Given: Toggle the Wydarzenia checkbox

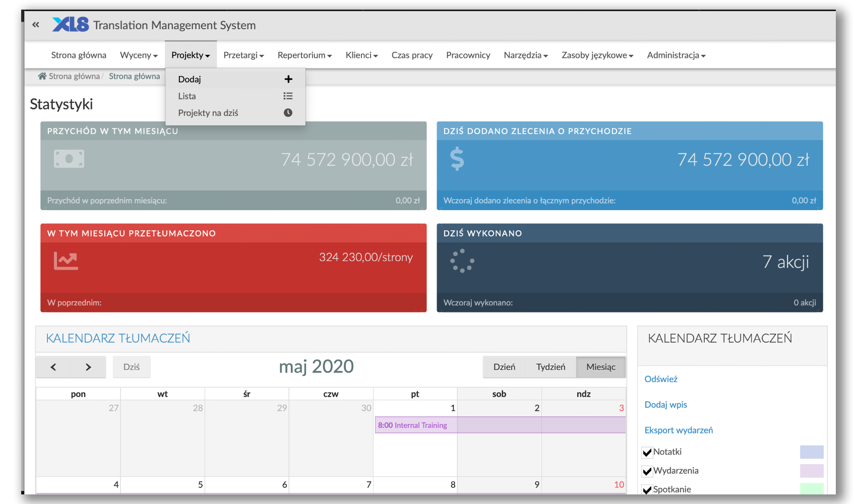Looking at the screenshot, I should [647, 471].
